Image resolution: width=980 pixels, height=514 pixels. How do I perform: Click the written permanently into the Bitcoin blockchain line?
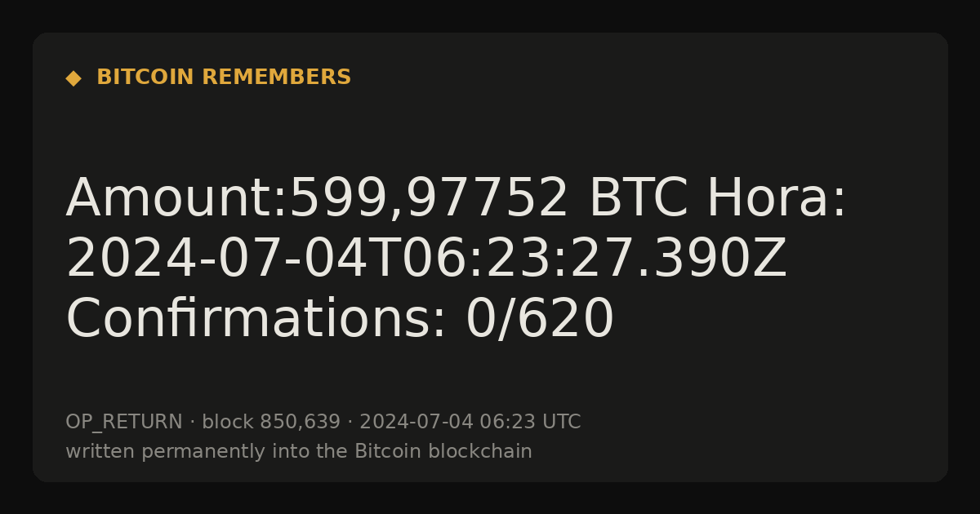tap(299, 451)
